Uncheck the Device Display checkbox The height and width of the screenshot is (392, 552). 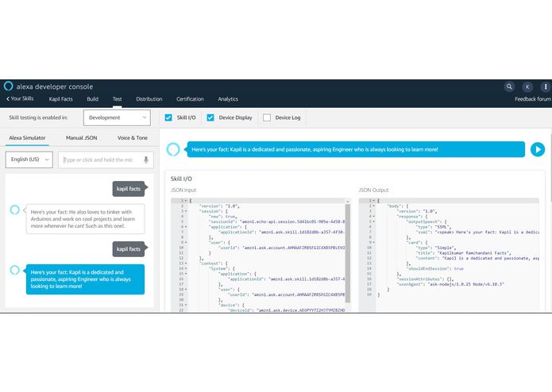210,117
